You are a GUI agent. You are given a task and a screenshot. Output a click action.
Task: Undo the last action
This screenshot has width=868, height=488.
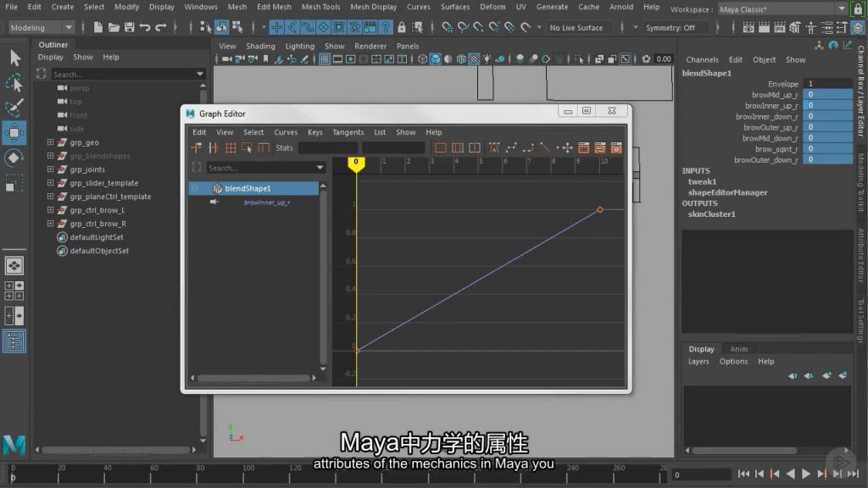click(145, 27)
